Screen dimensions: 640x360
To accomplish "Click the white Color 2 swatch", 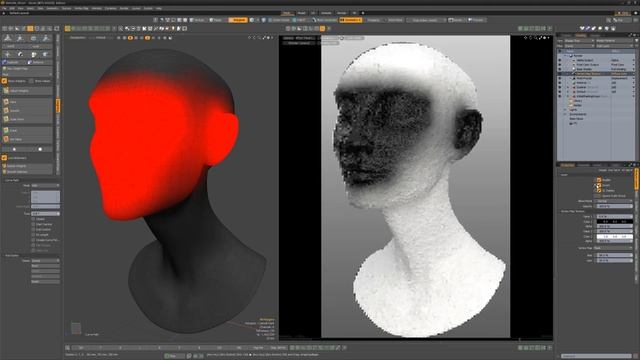I will click(615, 236).
